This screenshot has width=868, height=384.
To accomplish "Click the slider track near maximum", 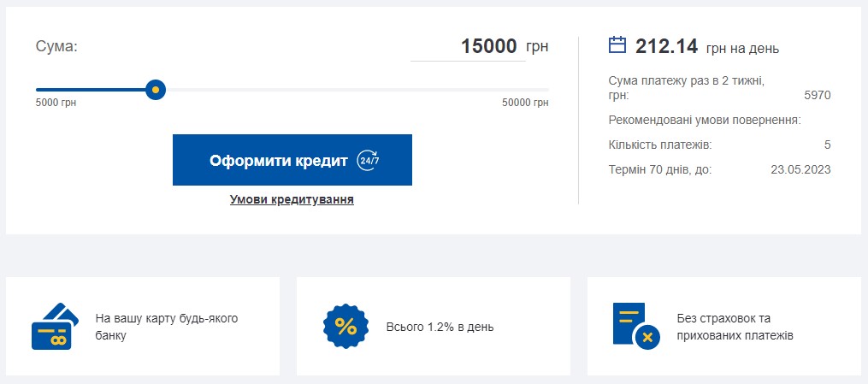I will [x=531, y=90].
